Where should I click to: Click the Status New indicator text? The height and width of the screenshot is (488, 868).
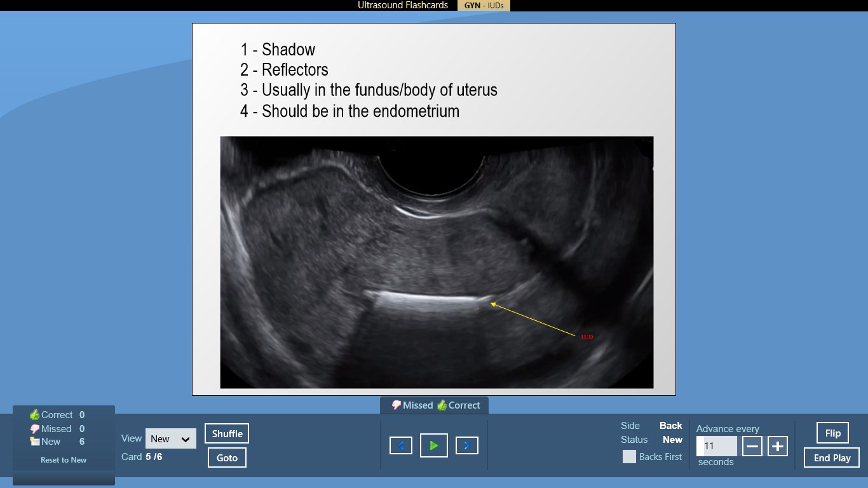pos(651,440)
